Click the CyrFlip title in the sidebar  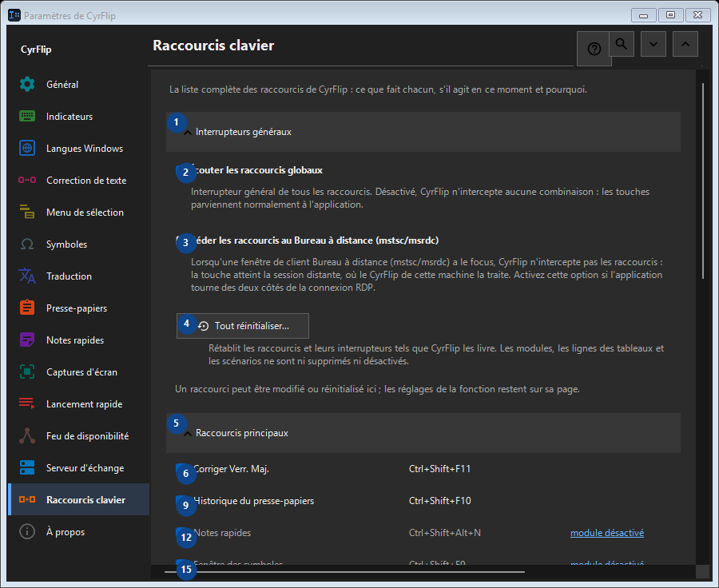click(x=36, y=49)
